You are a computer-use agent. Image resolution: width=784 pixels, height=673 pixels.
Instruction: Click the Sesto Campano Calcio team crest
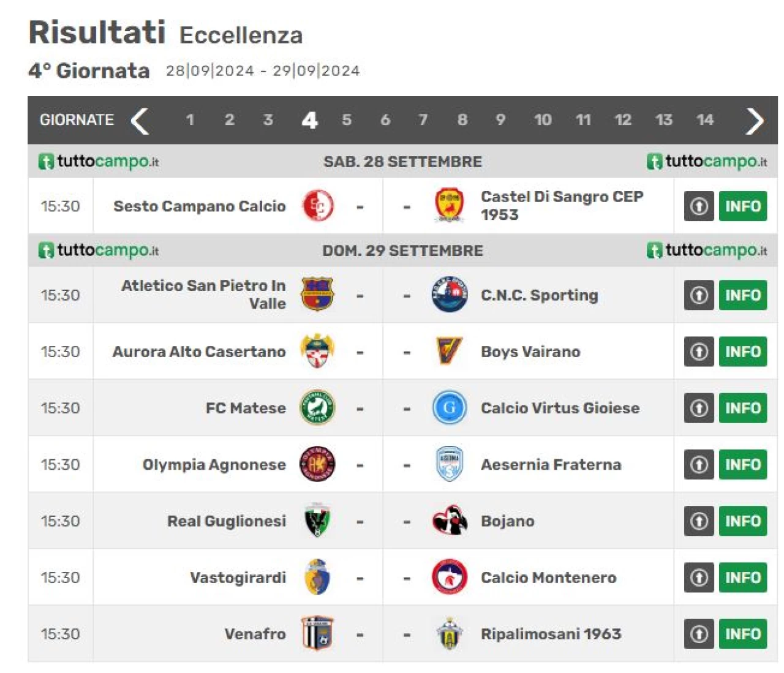[318, 206]
